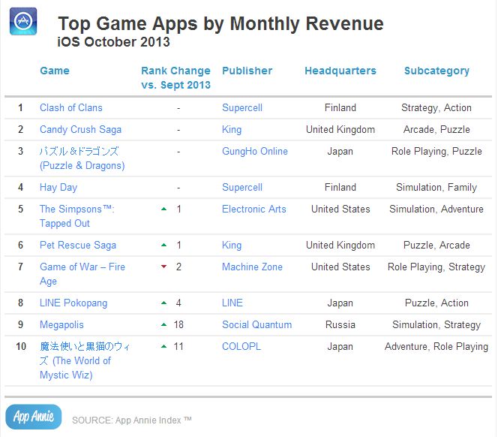The image size is (504, 437).
Task: Click rank number 10
Action: point(21,347)
